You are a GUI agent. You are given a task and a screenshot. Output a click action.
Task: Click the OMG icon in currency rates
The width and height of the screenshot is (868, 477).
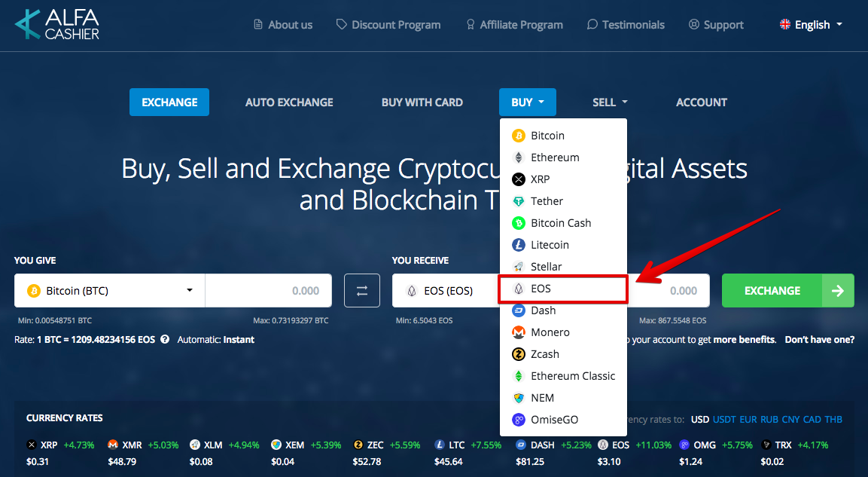(685, 445)
